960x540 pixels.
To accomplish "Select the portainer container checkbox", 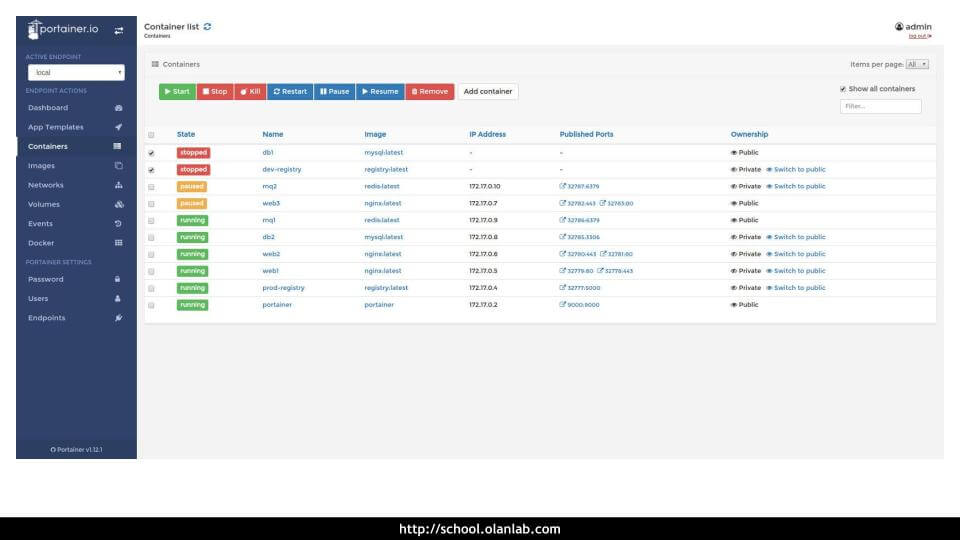I will [151, 305].
